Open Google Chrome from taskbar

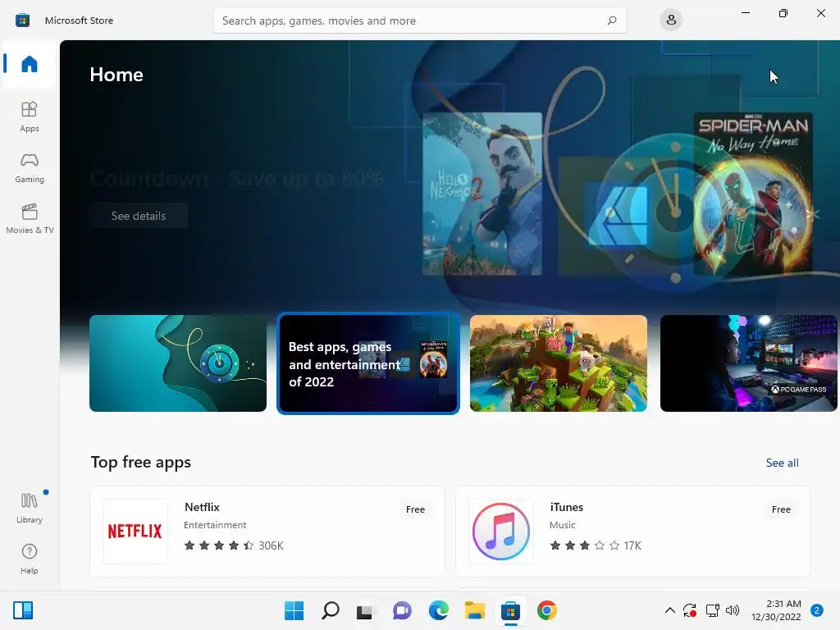(547, 610)
